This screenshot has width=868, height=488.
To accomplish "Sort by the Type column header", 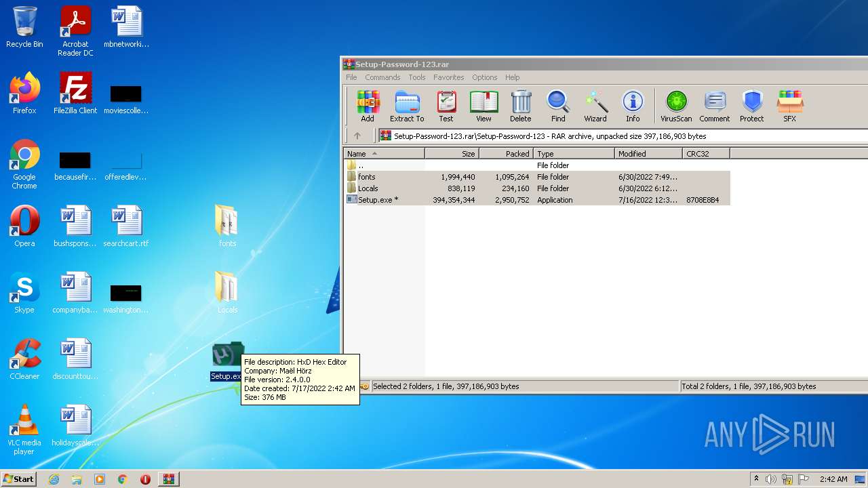I will [x=574, y=154].
